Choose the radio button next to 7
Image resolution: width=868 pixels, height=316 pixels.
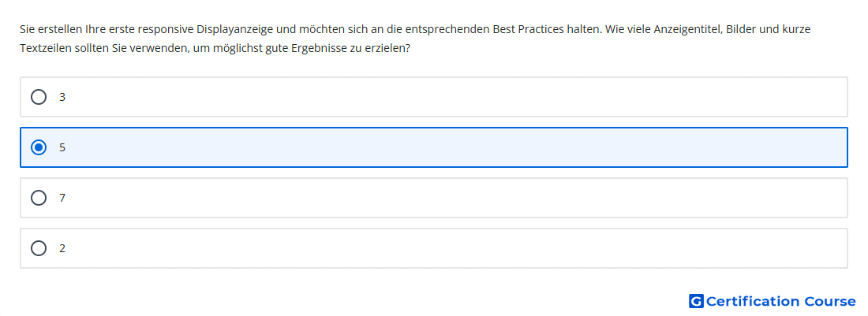(39, 198)
